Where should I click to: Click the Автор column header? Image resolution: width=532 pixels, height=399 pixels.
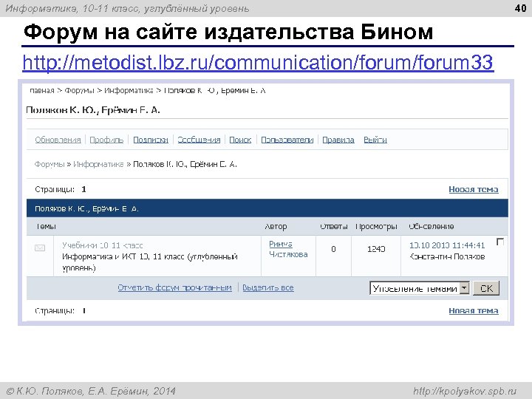point(276,226)
